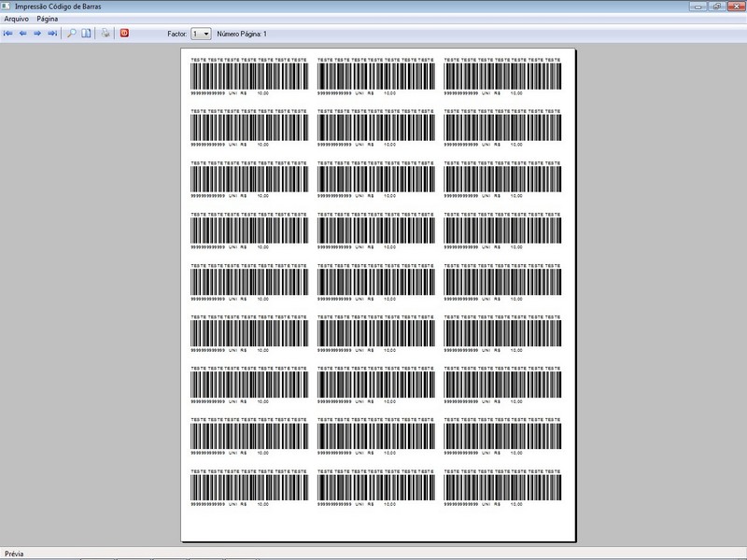The image size is (747, 560).
Task: Open the Factor zoom dropdown
Action: click(201, 34)
